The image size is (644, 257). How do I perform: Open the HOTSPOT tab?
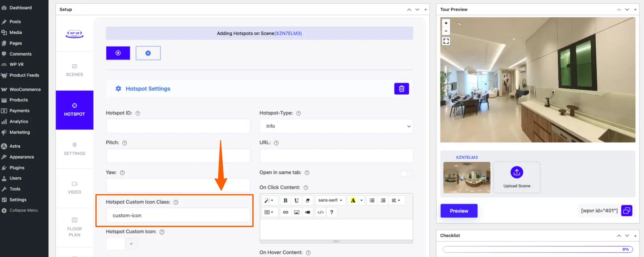click(x=74, y=110)
